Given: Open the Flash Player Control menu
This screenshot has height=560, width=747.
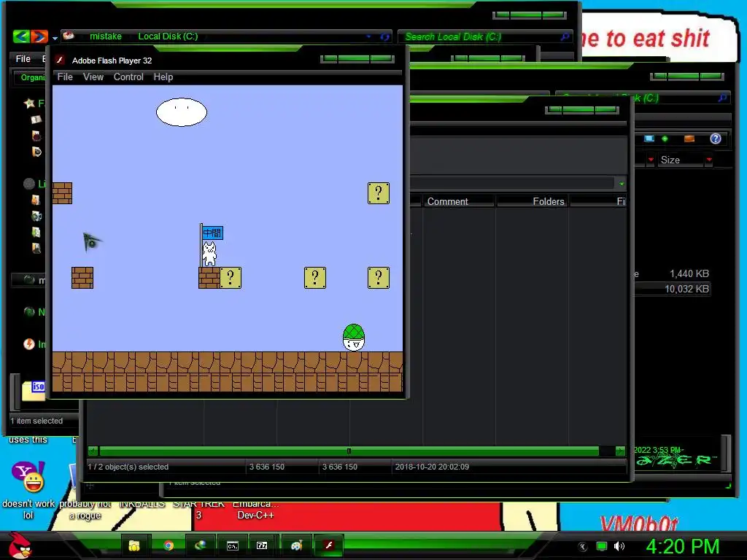Looking at the screenshot, I should click(128, 77).
